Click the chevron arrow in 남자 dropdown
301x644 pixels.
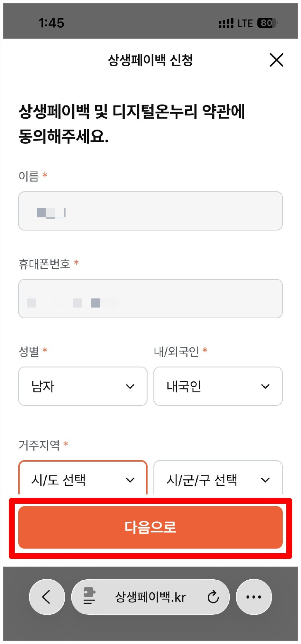click(130, 386)
